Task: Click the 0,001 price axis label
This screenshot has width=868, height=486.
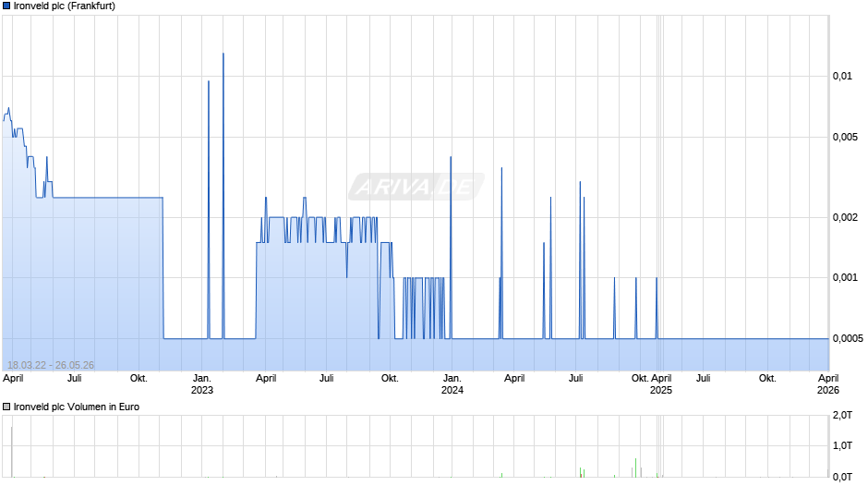Action: [845, 277]
